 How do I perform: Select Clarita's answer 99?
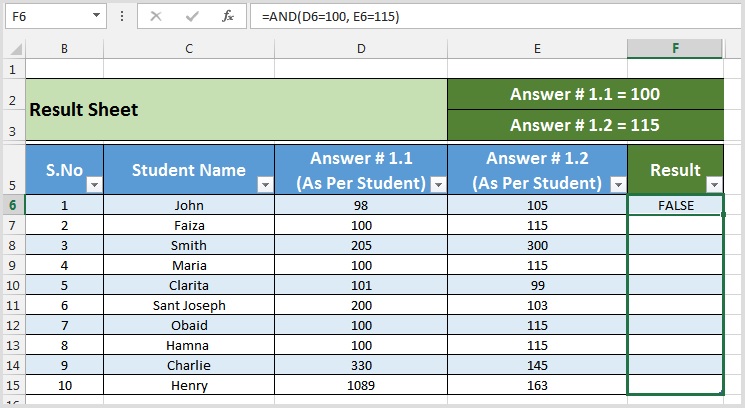coord(537,285)
